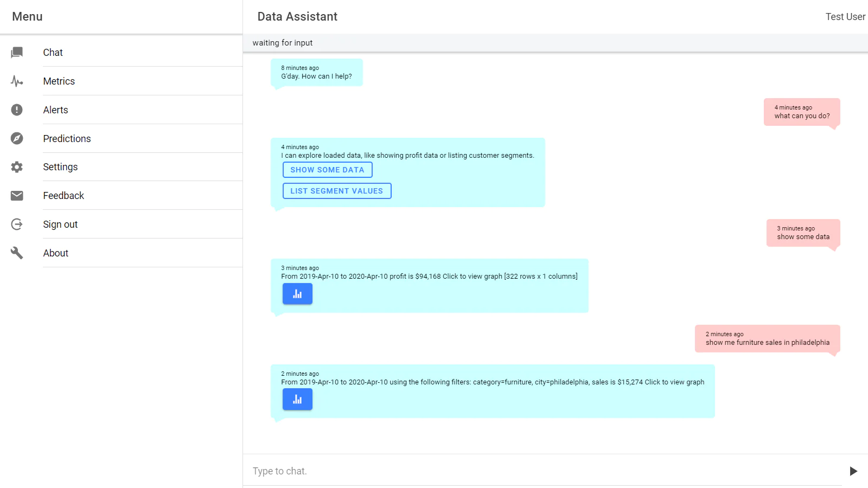Viewport: 868px width, 488px height.
Task: Click the send message arrow
Action: [853, 471]
